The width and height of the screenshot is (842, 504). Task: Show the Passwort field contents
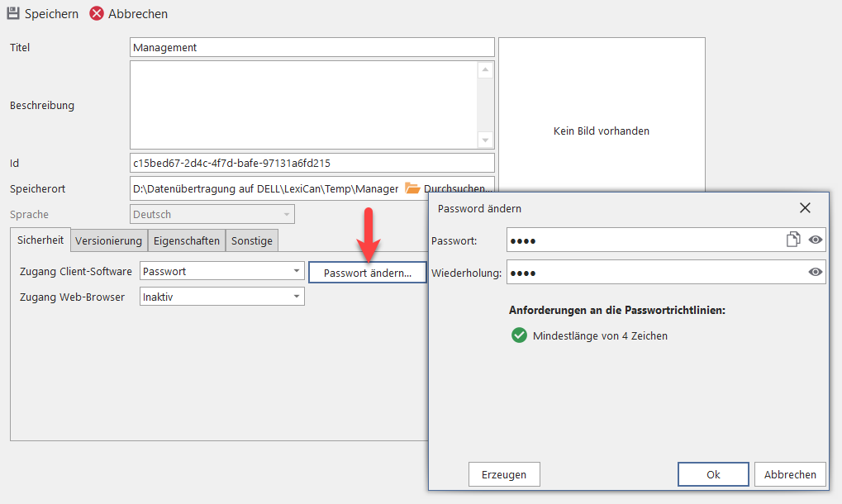816,240
